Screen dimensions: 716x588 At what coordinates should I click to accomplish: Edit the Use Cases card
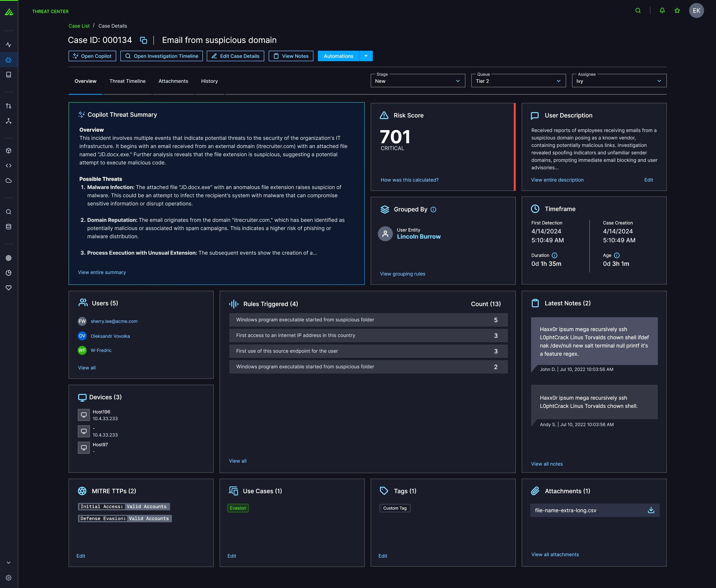pyautogui.click(x=232, y=556)
